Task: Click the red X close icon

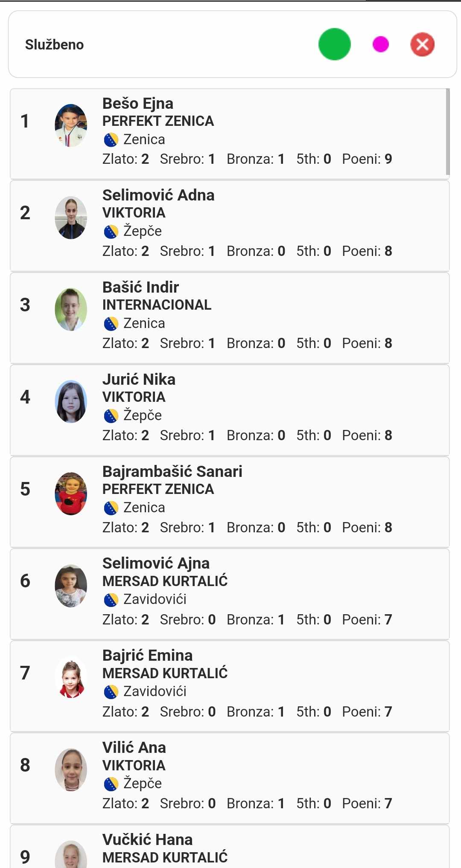Action: point(422,44)
